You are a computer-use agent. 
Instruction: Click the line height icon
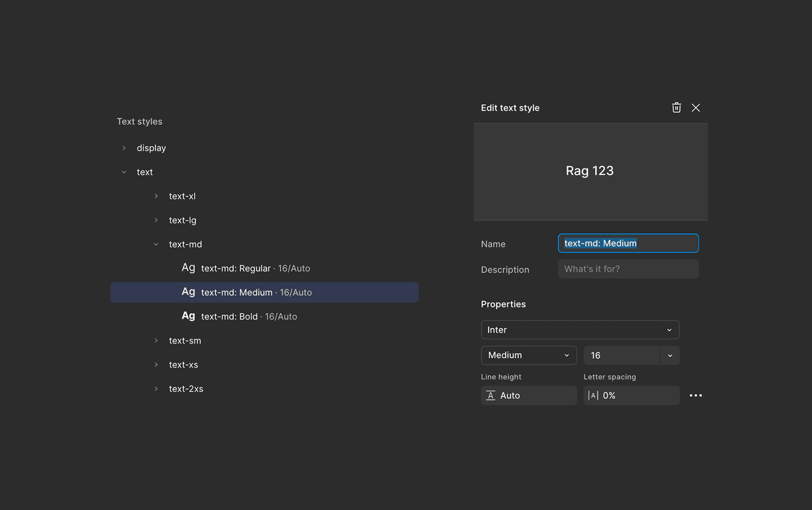tap(491, 395)
